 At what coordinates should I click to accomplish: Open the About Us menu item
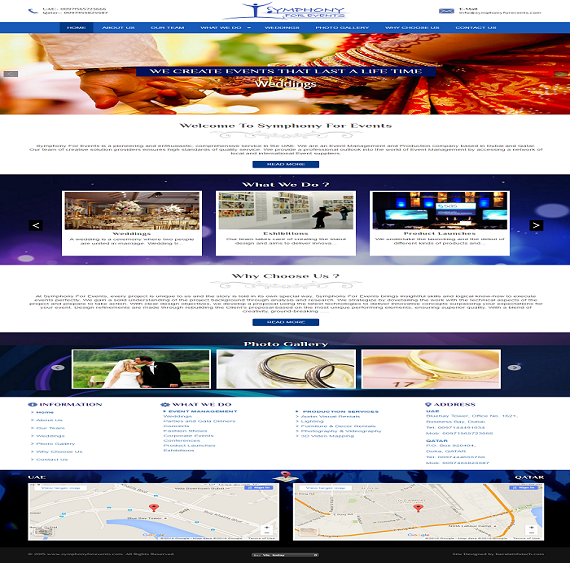(x=119, y=28)
